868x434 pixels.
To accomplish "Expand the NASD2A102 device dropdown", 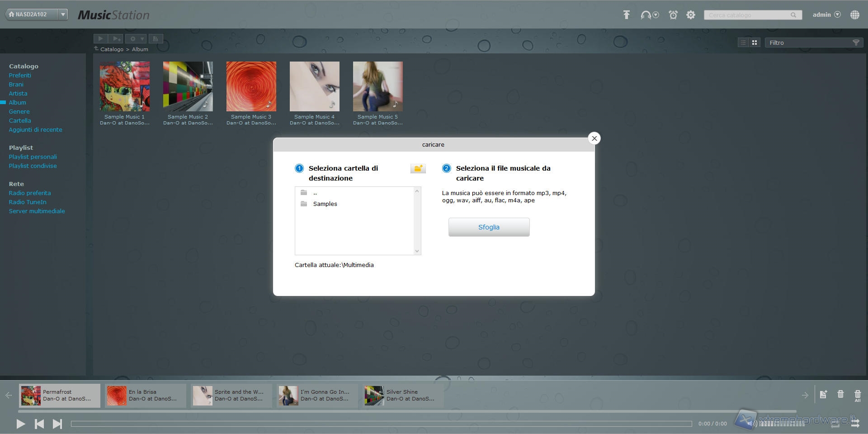I will tap(63, 14).
